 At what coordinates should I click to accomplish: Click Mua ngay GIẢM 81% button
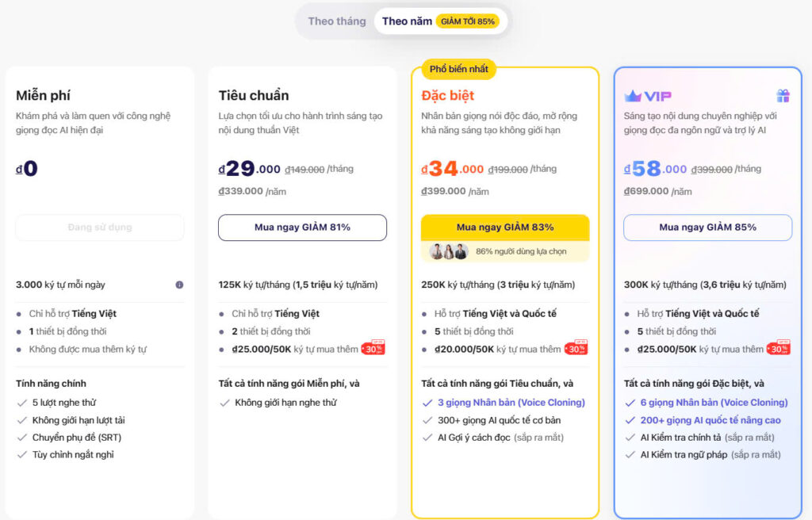(302, 227)
